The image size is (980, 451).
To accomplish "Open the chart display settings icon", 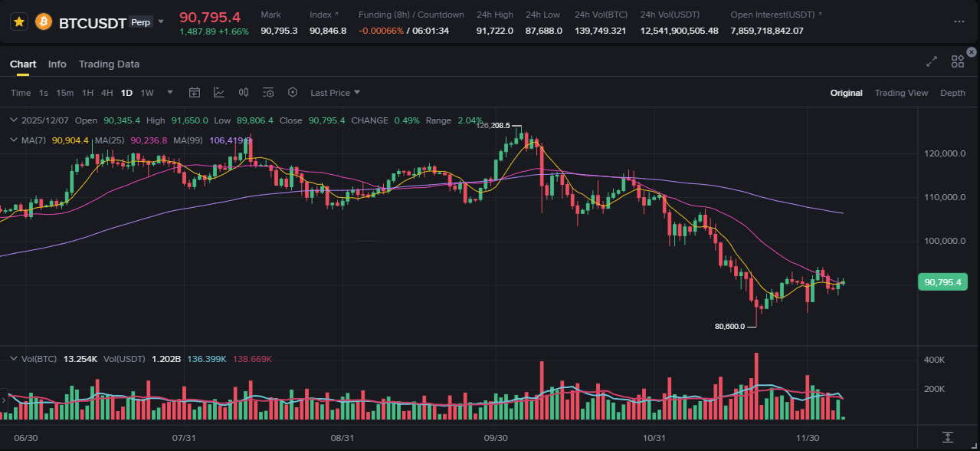I will click(x=268, y=93).
